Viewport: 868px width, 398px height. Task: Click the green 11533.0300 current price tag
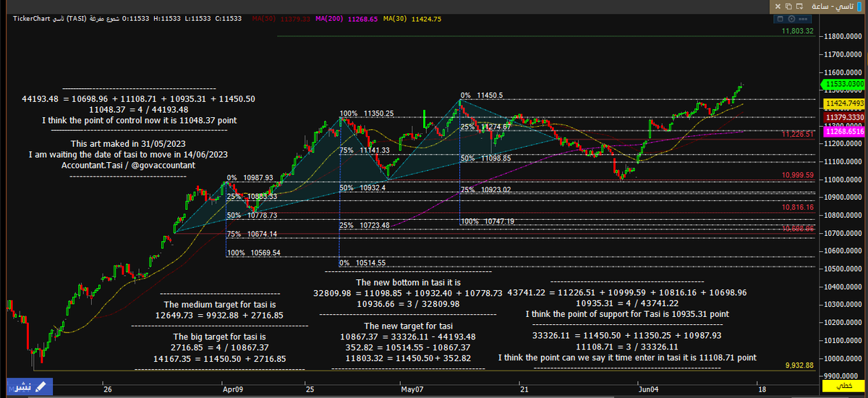pyautogui.click(x=844, y=84)
